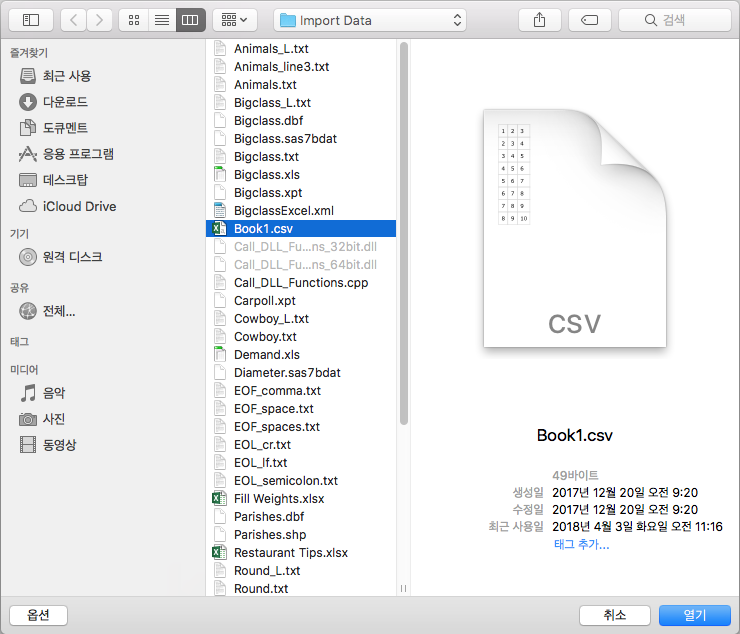Click the 태그 추가... add tags link
The image size is (740, 634).
click(x=581, y=544)
